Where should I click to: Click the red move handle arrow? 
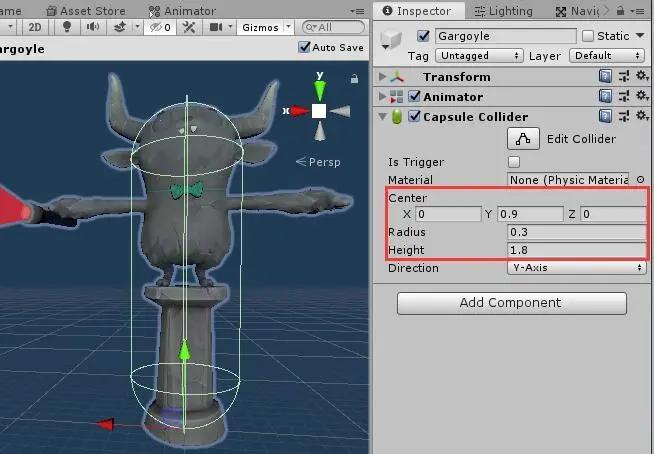106,424
